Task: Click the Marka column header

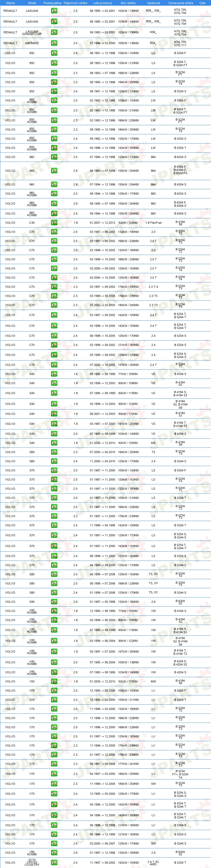Action: pyautogui.click(x=11, y=3)
